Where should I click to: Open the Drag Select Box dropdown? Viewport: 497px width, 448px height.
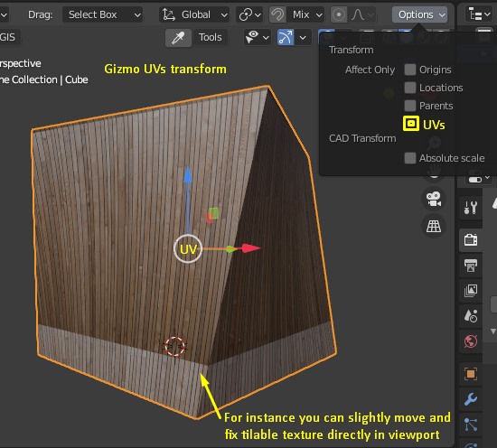102,14
